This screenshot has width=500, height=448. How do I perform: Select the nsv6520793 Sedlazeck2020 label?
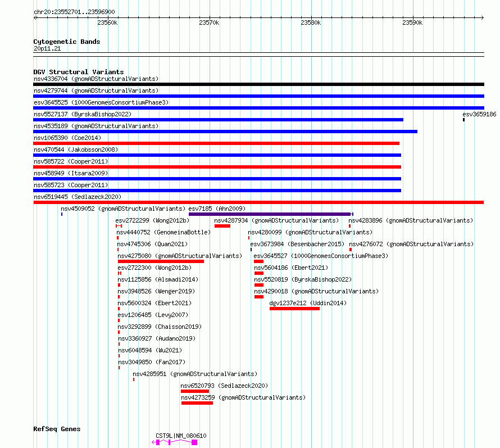pyautogui.click(x=225, y=386)
